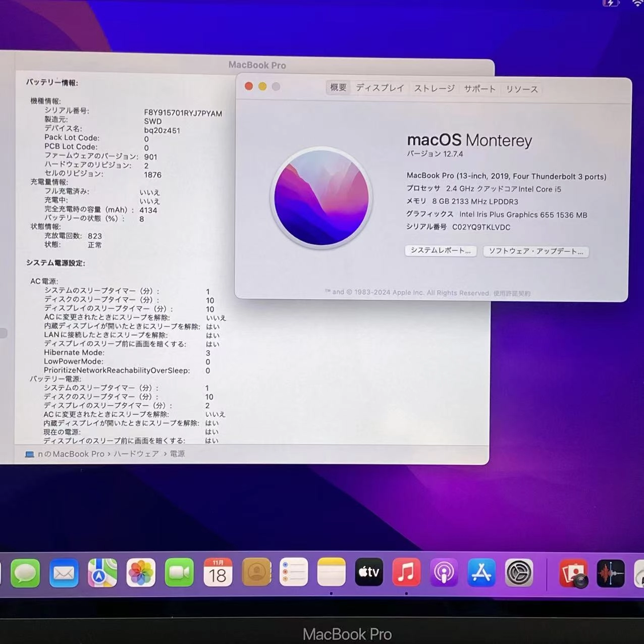Open System Preferences from the Dock
Screen dimensions: 644x644
point(519,573)
